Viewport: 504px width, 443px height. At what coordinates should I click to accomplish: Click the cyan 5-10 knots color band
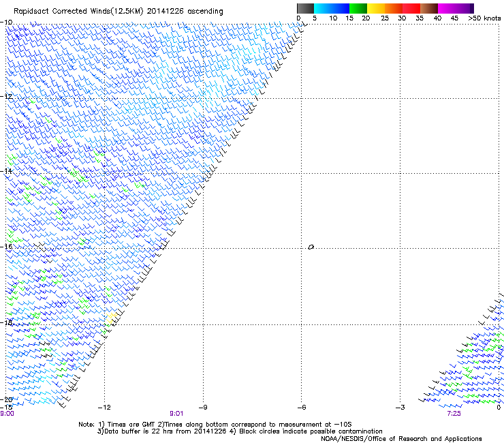click(323, 8)
